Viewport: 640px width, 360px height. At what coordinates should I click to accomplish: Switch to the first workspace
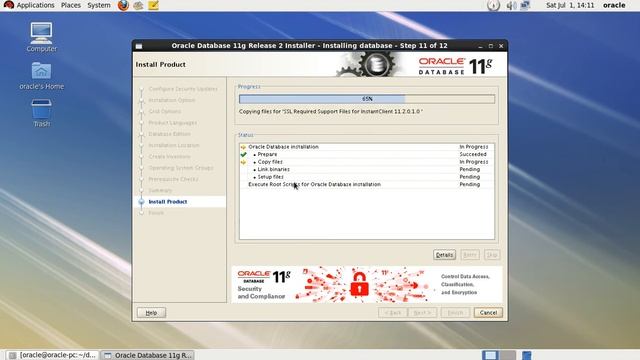(x=490, y=355)
